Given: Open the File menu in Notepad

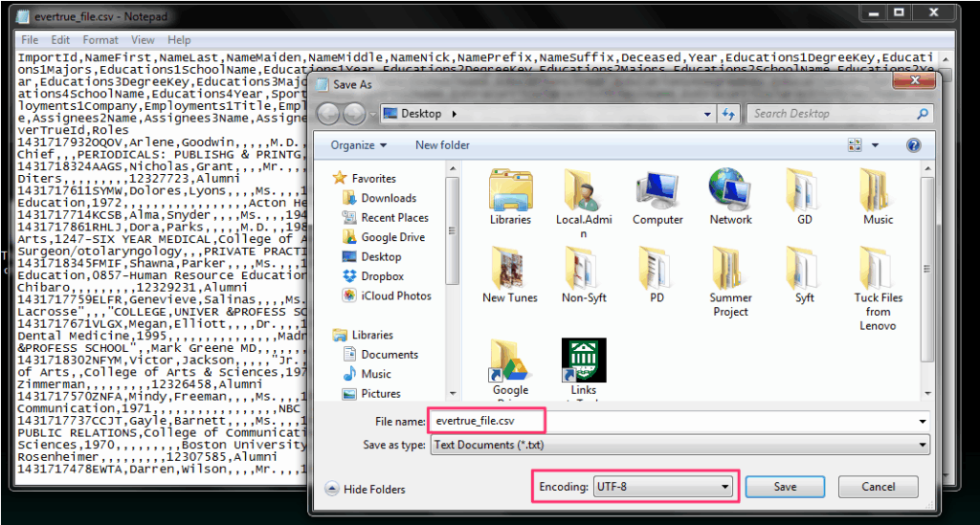Looking at the screenshot, I should click(30, 40).
